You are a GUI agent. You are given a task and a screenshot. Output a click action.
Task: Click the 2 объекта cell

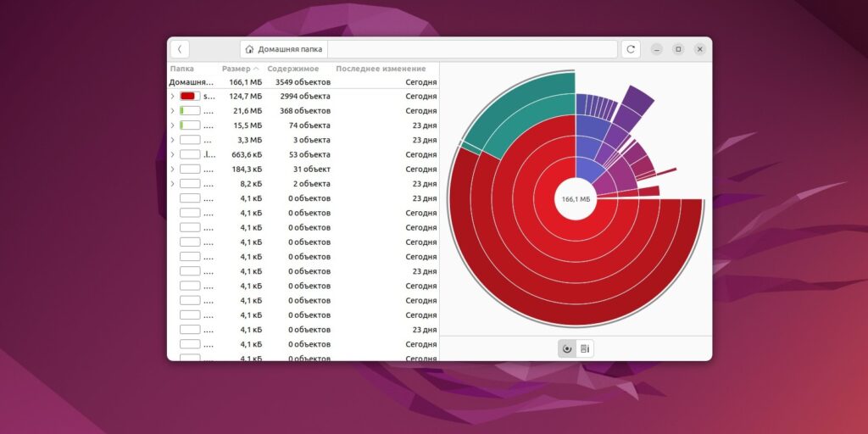pos(312,184)
